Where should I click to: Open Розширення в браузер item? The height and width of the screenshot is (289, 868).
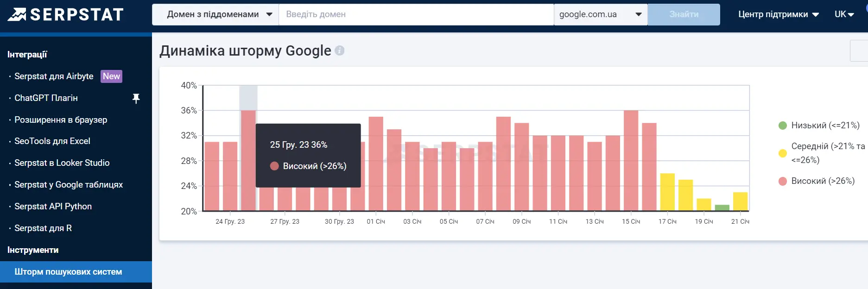[61, 120]
